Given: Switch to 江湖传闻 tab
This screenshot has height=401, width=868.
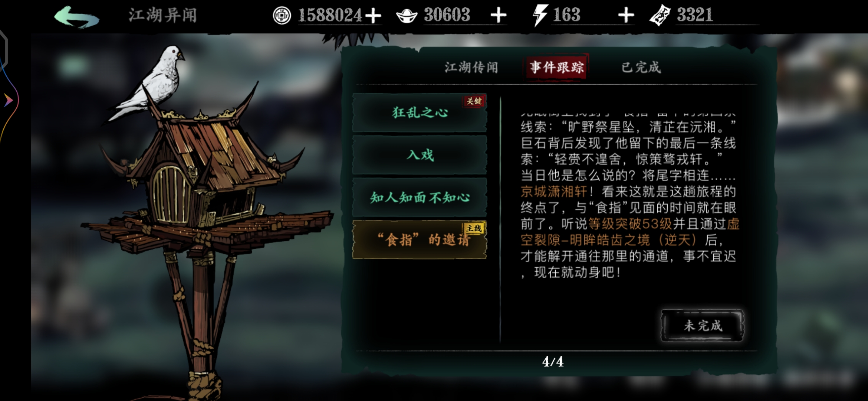Looking at the screenshot, I should click(471, 68).
